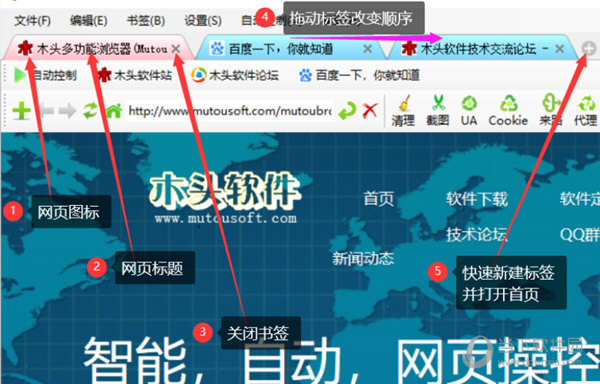The width and height of the screenshot is (600, 384).
Task: Click the 自动控制 play bookmark
Action: point(45,75)
